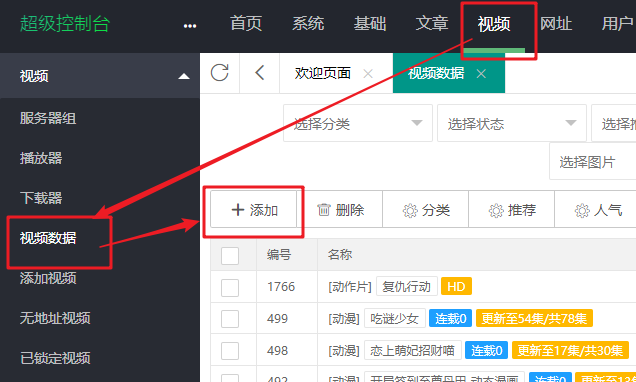
Task: Click the 连载0 tag on 恋上萌妃招财喵 row
Action: [x=487, y=350]
